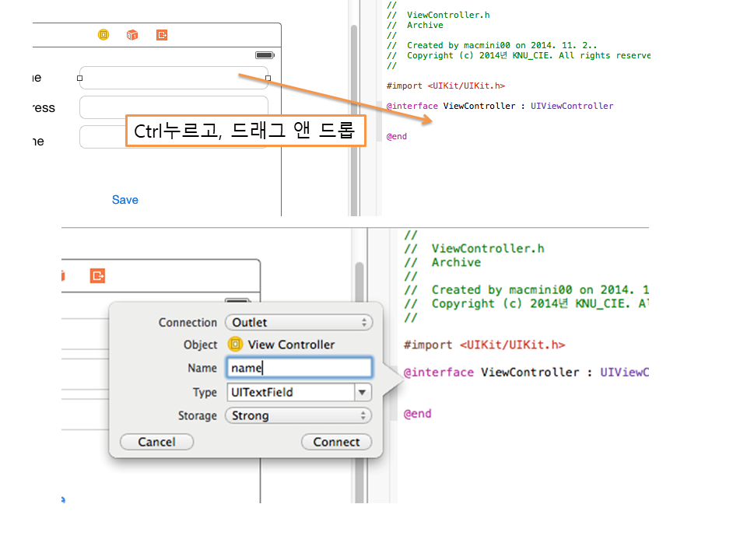Click the #import UIKit line in upper code editor
The height and width of the screenshot is (560, 747).
click(x=445, y=86)
